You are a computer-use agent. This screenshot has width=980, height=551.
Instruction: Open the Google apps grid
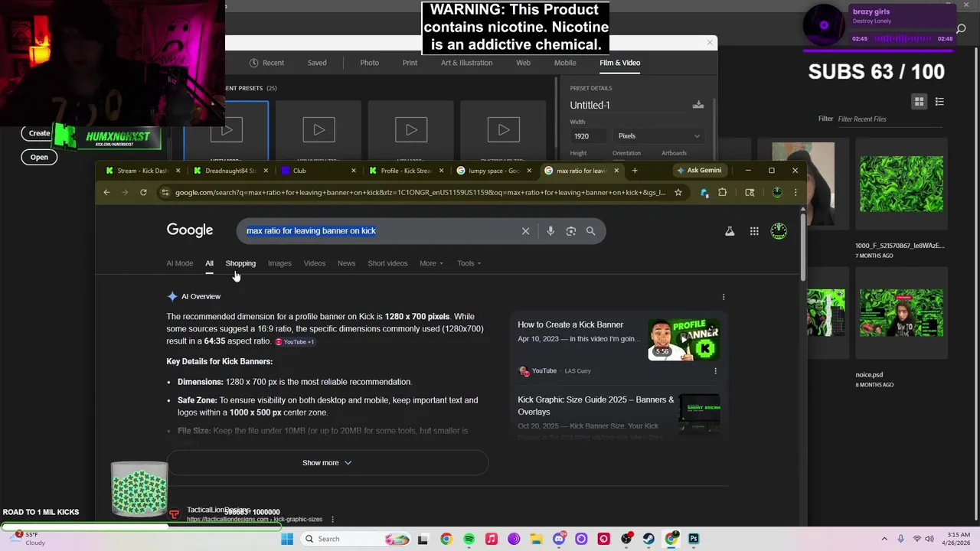(x=754, y=231)
